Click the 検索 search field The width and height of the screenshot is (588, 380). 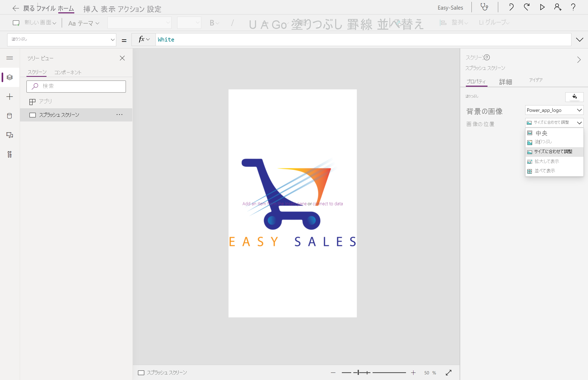[x=76, y=86]
